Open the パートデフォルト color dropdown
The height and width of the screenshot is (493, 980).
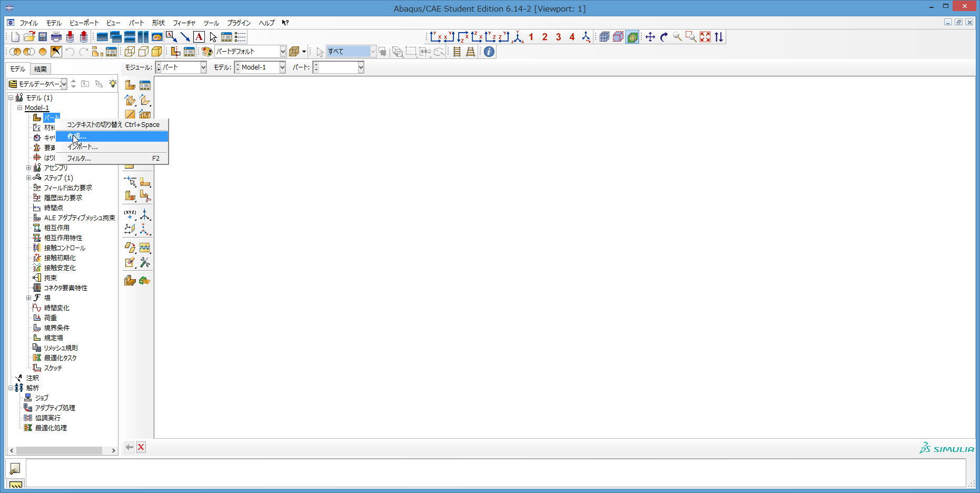[283, 52]
